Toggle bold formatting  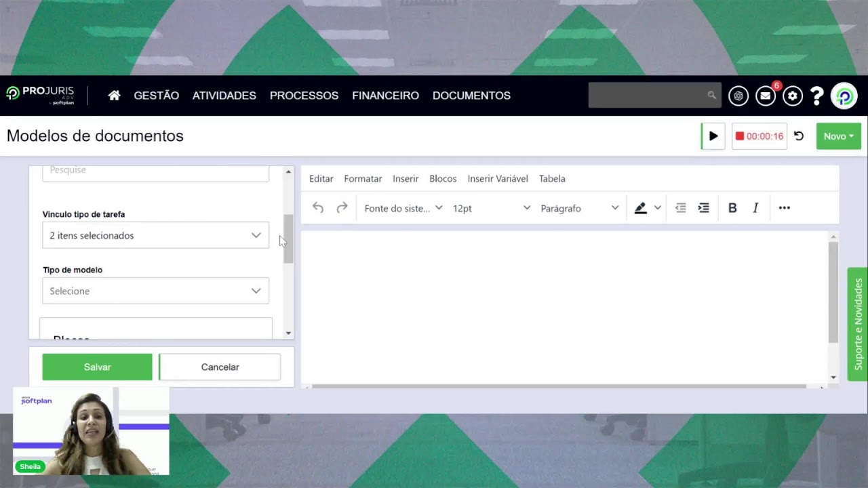(732, 208)
